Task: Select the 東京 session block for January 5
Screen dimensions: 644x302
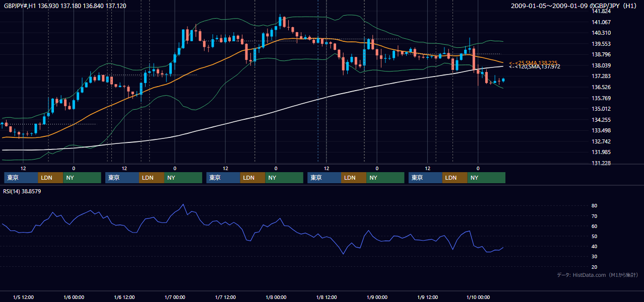Action: tap(21, 178)
